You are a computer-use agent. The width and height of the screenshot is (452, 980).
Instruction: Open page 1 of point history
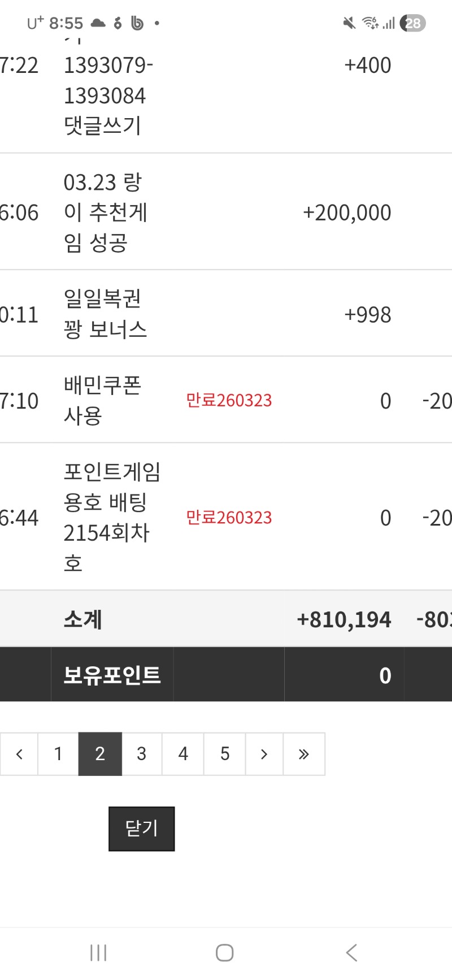[58, 754]
